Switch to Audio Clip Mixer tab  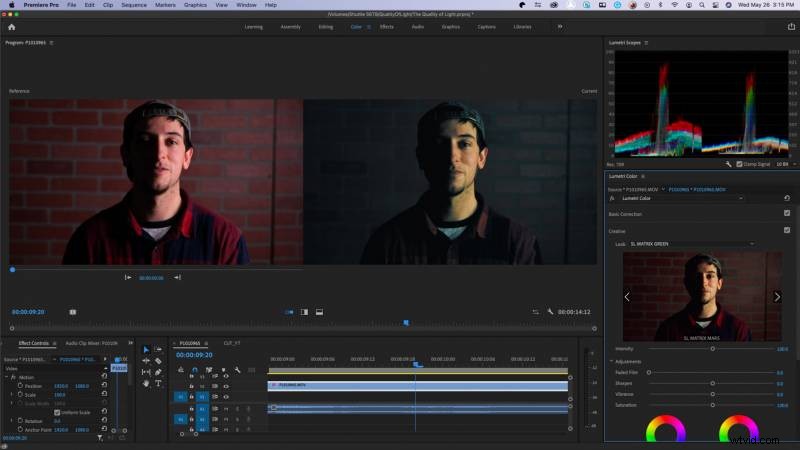(91, 343)
